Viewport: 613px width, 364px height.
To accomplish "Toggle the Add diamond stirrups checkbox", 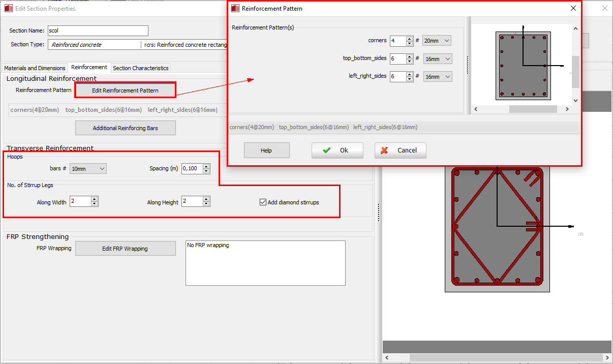I will tap(263, 202).
